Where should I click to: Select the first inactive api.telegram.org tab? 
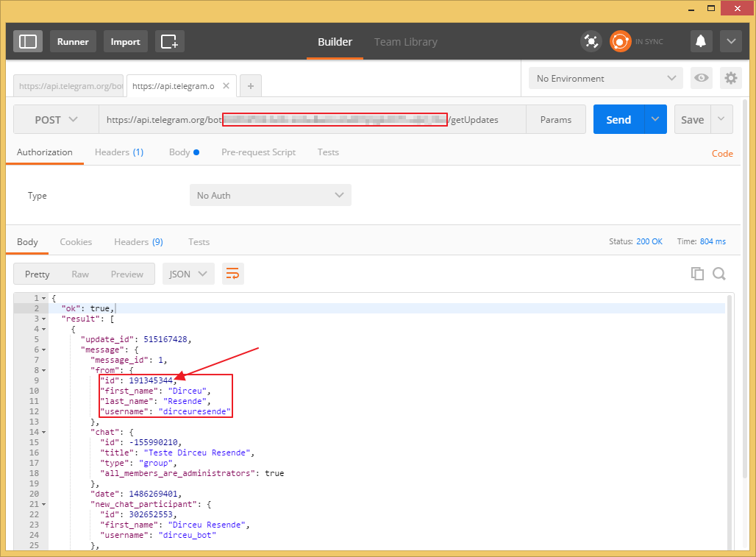point(68,86)
